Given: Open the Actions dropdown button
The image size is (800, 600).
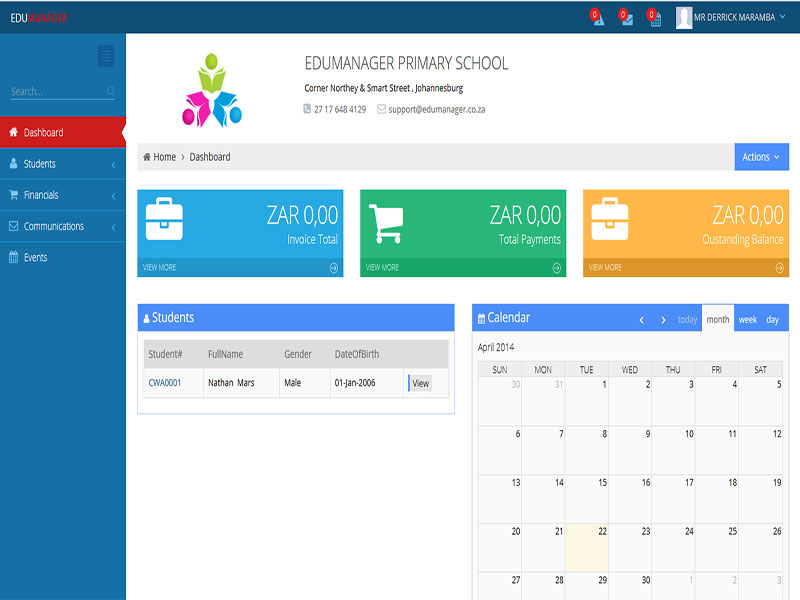Looking at the screenshot, I should (761, 157).
